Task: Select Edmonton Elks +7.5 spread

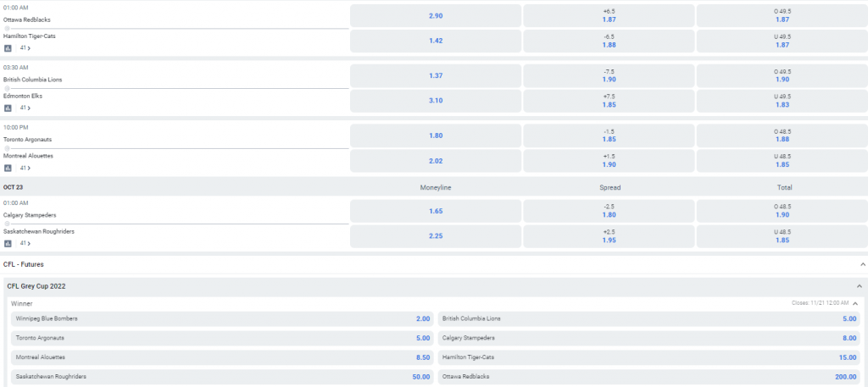Action: tap(609, 101)
